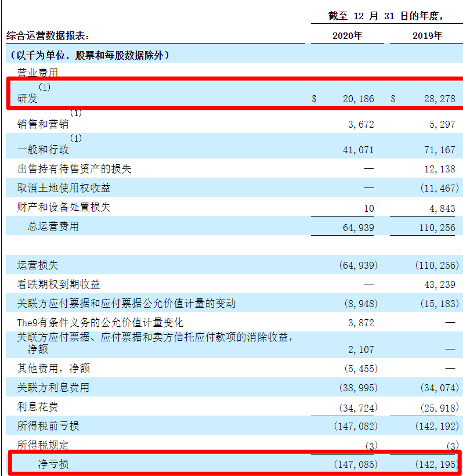Click the 销售和营销 row label

[x=43, y=124]
